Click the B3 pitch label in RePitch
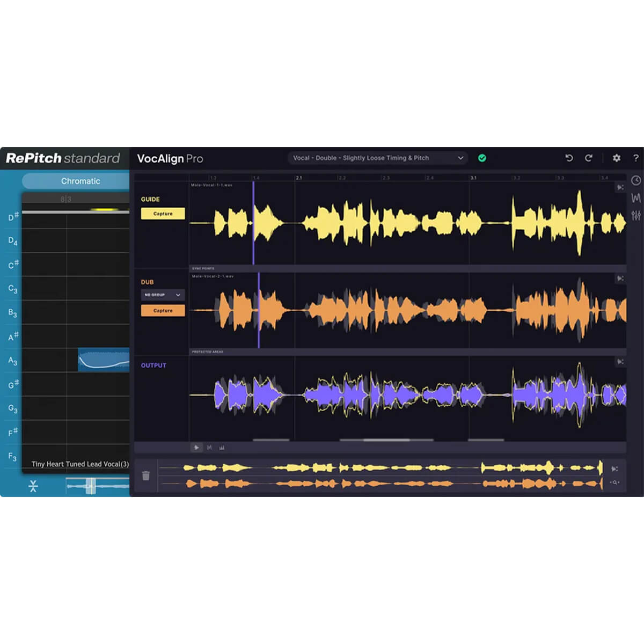The width and height of the screenshot is (644, 644). coord(12,312)
